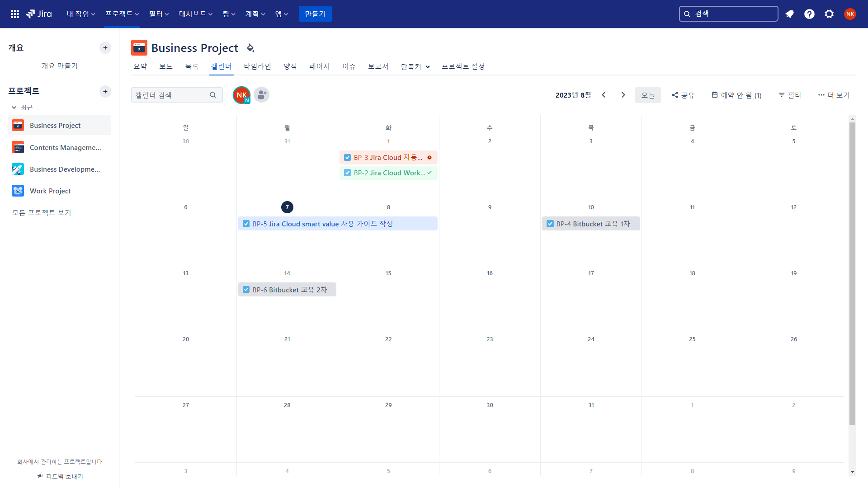This screenshot has height=488, width=868.
Task: Open the 단축키 dropdown tab
Action: (x=415, y=66)
